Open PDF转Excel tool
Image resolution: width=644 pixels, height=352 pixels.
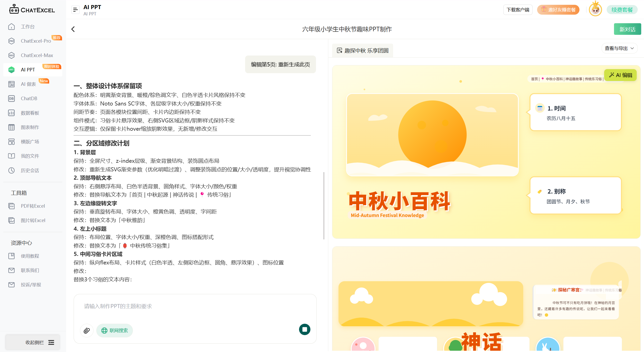tap(33, 206)
